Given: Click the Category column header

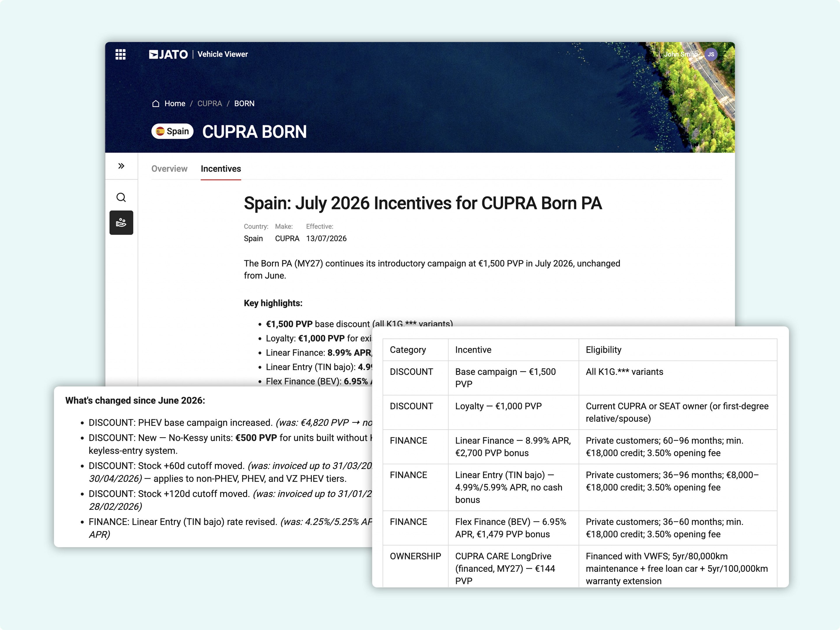Looking at the screenshot, I should 408,350.
